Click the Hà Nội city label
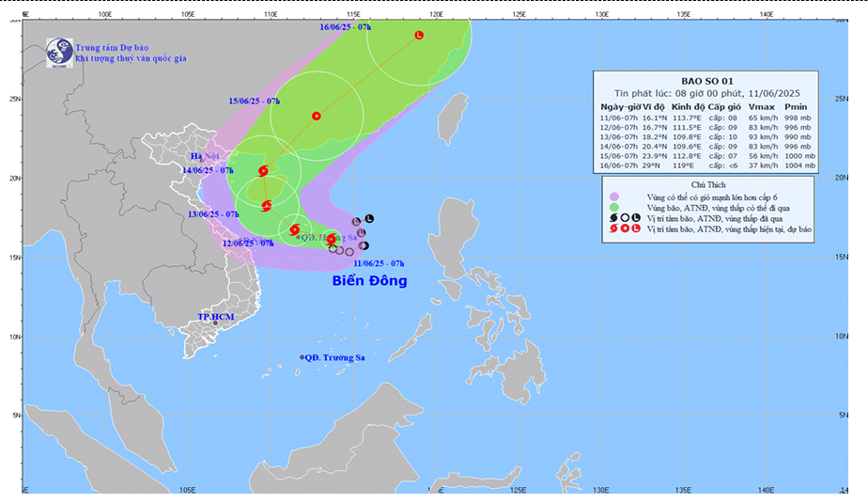 (x=203, y=156)
